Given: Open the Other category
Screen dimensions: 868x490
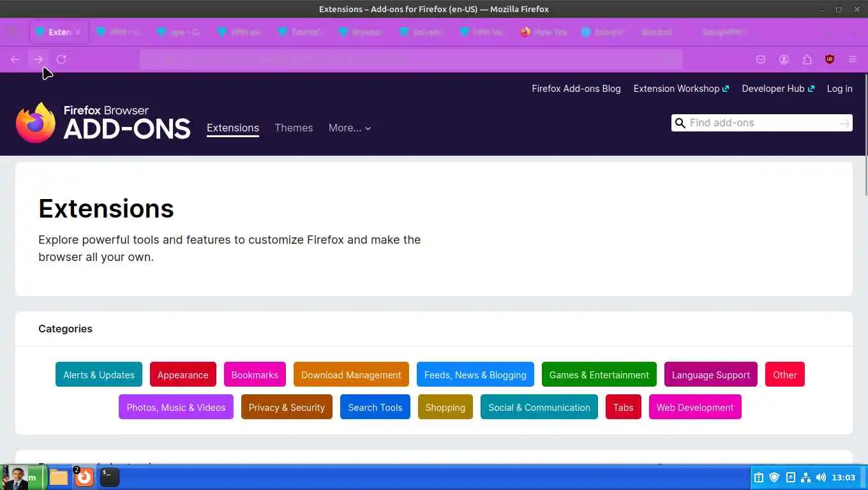Looking at the screenshot, I should pyautogui.click(x=785, y=375).
